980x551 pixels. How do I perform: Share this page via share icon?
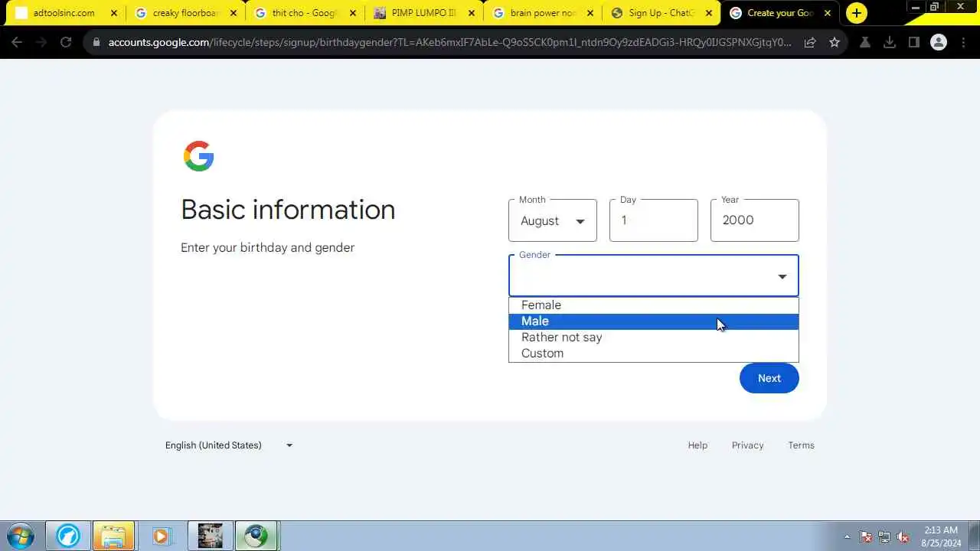coord(810,43)
